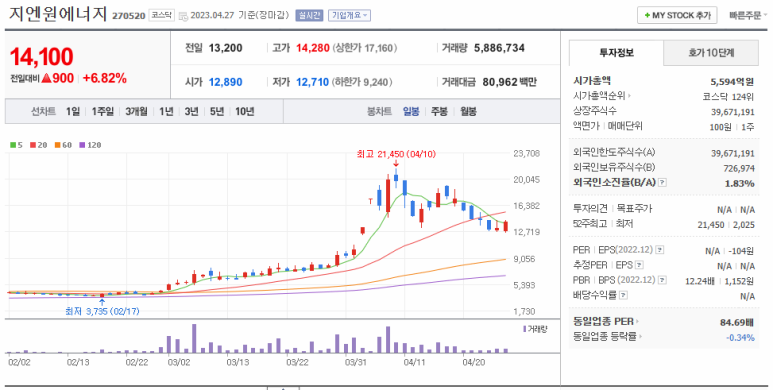Click the 동일업종 등락률 value -0.34%
Image resolution: width=773 pixels, height=390 pixels.
pyautogui.click(x=740, y=338)
